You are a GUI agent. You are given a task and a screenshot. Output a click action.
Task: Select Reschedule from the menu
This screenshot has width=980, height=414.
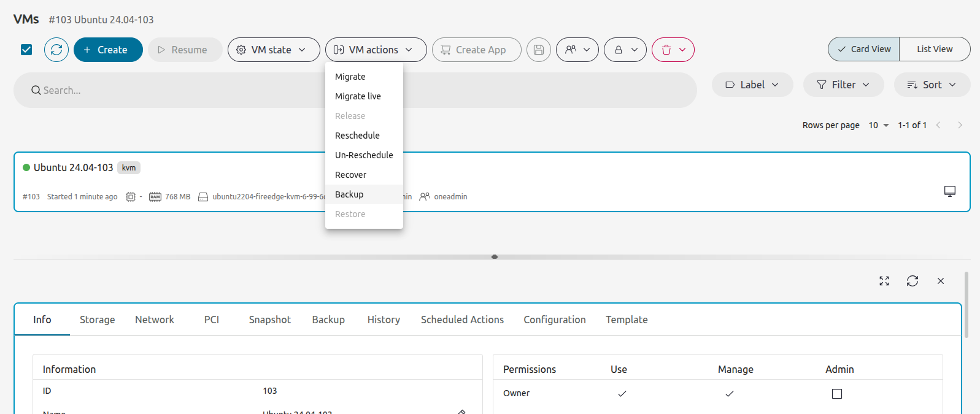[364, 136]
